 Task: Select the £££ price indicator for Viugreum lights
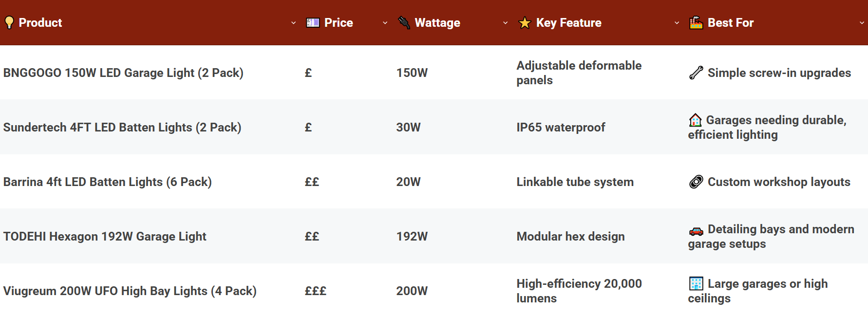pos(315,291)
